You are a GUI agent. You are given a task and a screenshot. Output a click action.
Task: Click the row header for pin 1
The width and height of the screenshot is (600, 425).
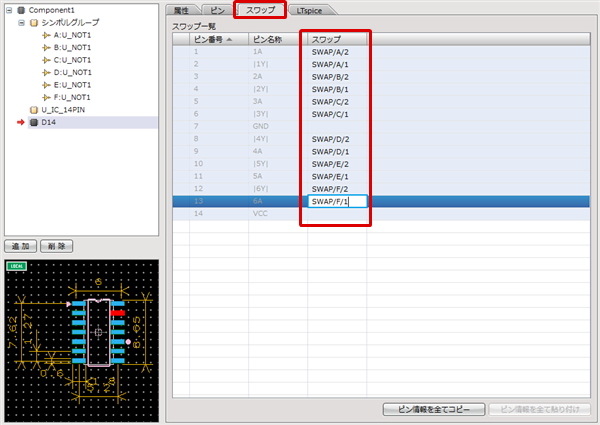181,52
